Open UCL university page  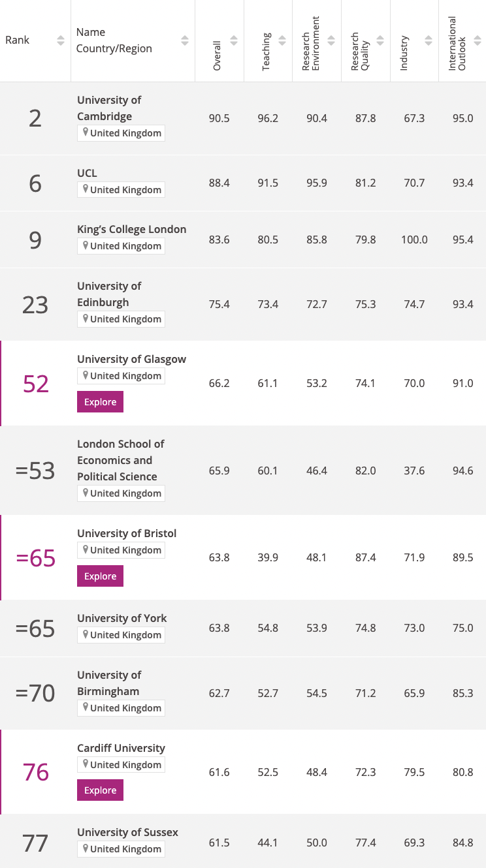[x=87, y=173]
